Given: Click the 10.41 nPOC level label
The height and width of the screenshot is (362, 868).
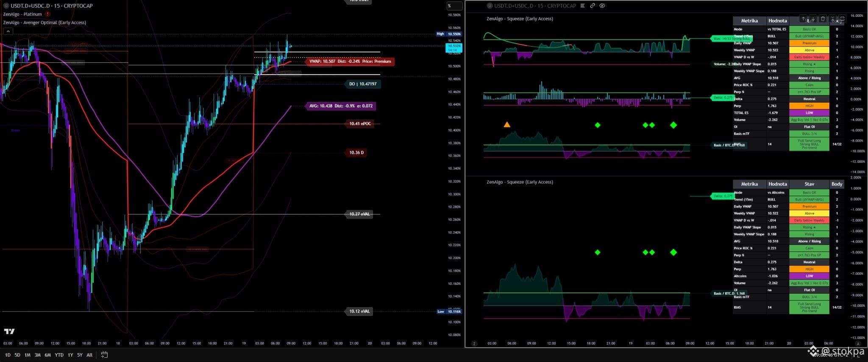Looking at the screenshot, I should pos(360,124).
